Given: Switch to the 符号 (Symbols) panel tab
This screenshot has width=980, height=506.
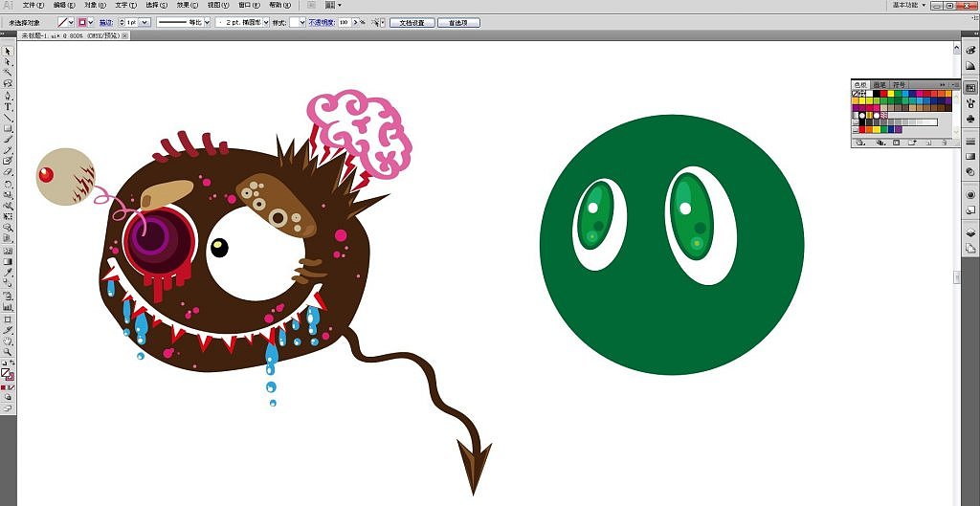Looking at the screenshot, I should point(900,84).
